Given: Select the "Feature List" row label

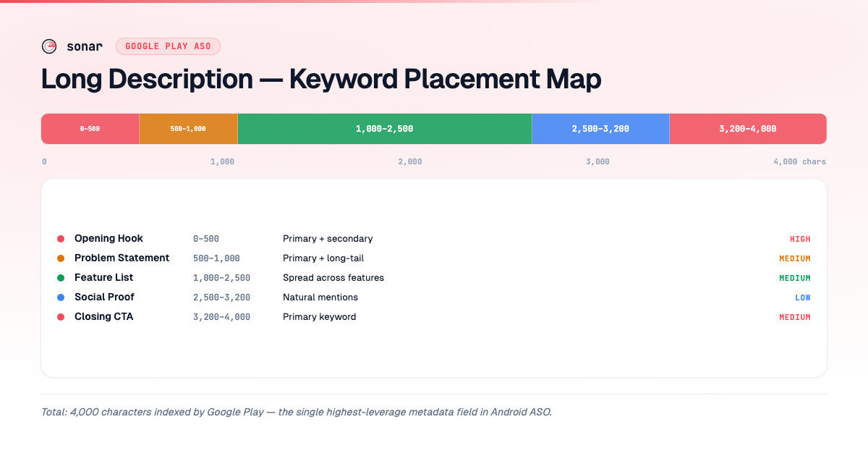Looking at the screenshot, I should pyautogui.click(x=103, y=278).
